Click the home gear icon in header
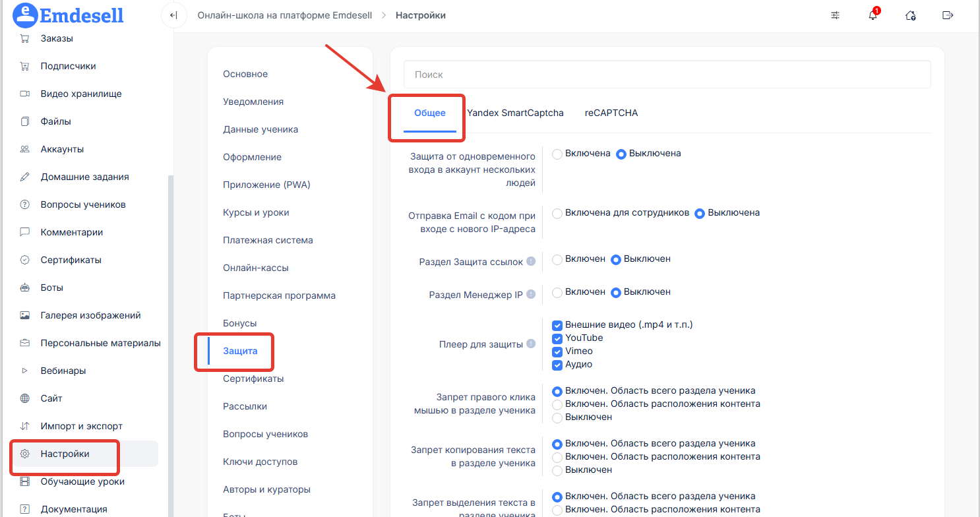This screenshot has height=517, width=980. [911, 16]
